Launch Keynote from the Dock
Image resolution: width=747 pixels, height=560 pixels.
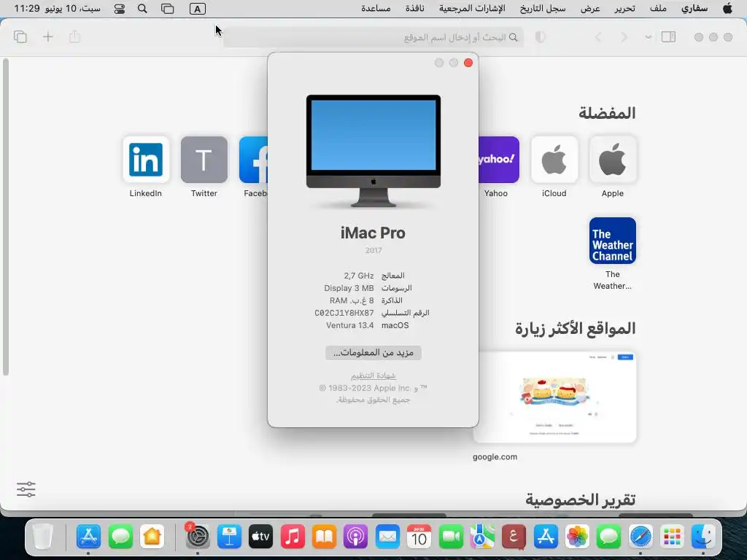[229, 537]
